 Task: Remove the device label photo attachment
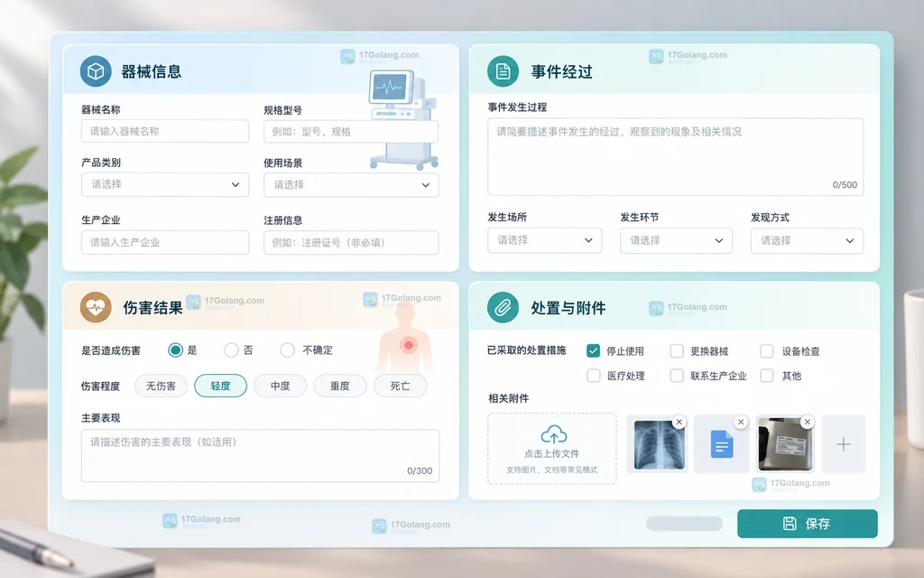tap(808, 422)
